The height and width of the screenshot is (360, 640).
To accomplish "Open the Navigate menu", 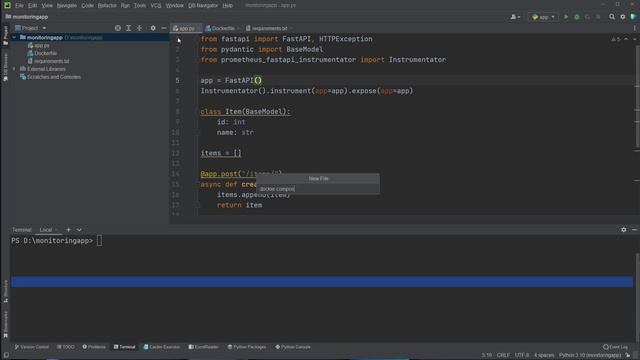I will coord(67,5).
